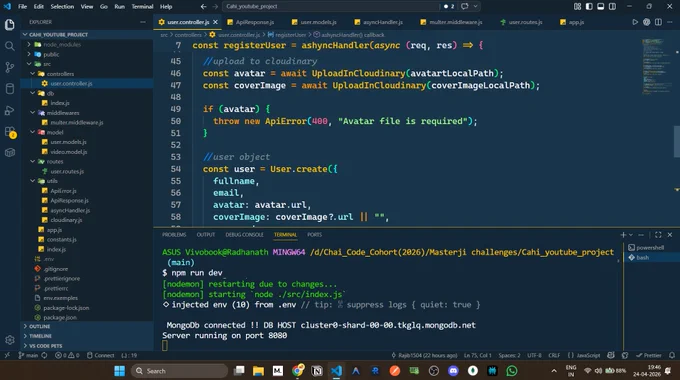Click the Spaces: 2 indentation setting
Viewport: 680px width, 380px height.
[509, 355]
